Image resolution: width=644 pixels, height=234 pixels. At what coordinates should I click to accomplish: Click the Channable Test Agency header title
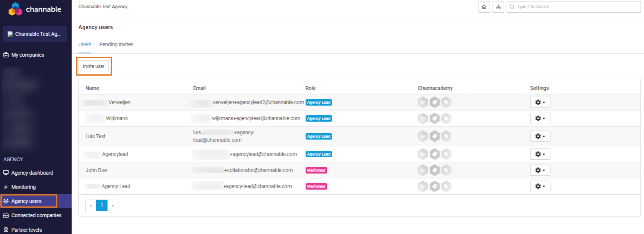point(103,7)
